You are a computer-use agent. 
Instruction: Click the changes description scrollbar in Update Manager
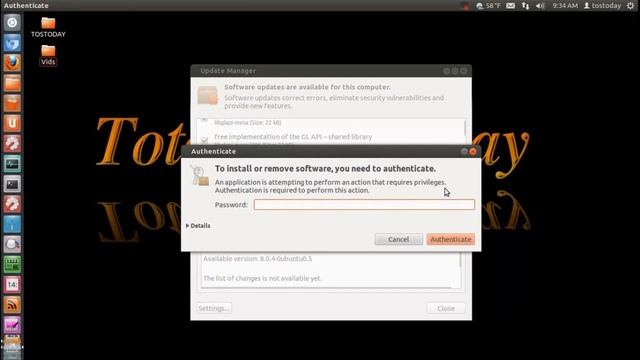tap(460, 261)
